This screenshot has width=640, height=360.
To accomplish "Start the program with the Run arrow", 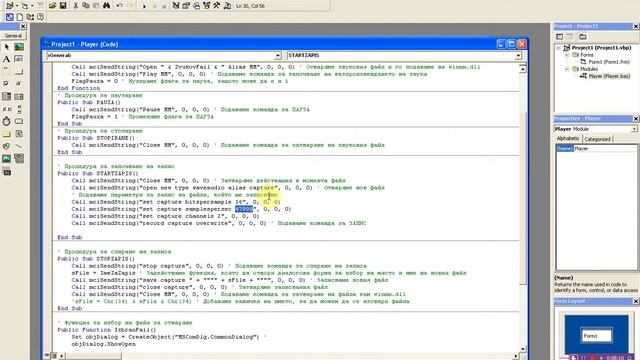I will pos(144,6).
